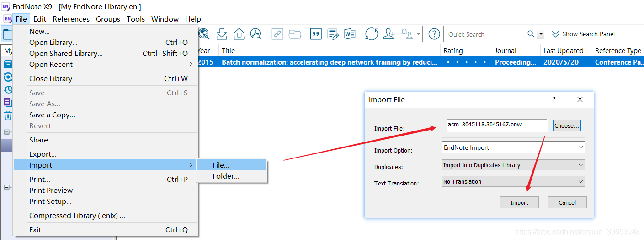Collapse the lower sidebar group set
The height and width of the screenshot is (240, 644).
click(7, 187)
